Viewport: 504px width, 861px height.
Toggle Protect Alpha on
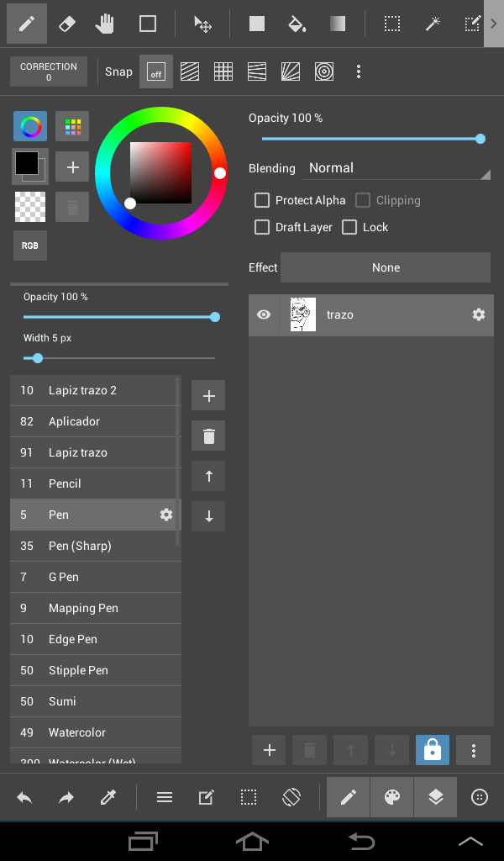[262, 200]
